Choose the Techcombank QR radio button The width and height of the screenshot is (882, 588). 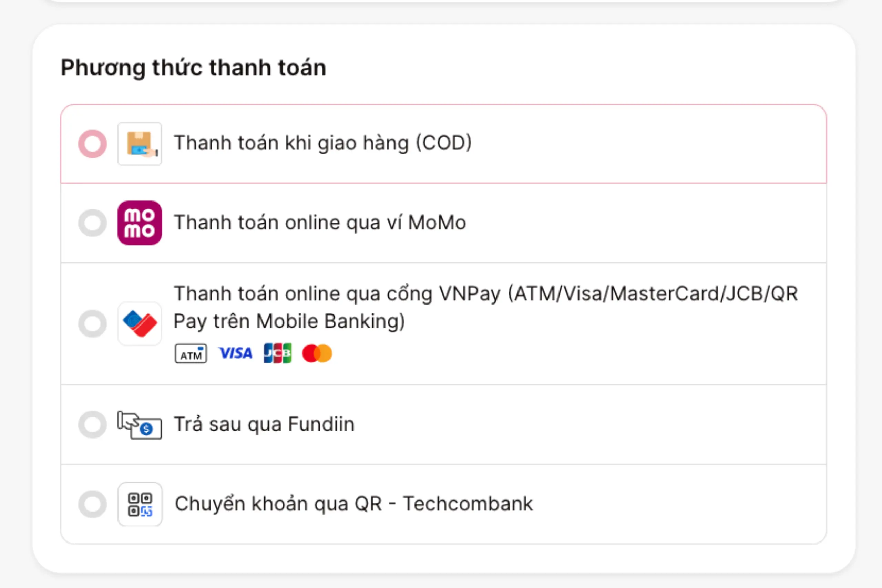(92, 504)
